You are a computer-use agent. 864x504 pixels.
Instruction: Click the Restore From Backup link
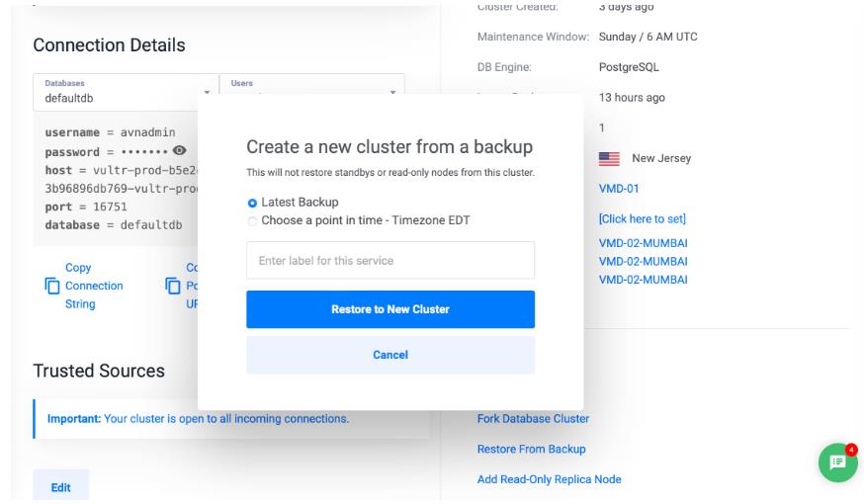tap(531, 449)
